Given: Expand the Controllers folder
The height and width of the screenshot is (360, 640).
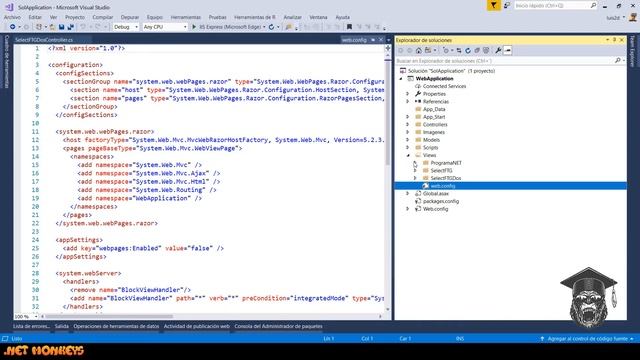Looking at the screenshot, I should click(x=407, y=124).
